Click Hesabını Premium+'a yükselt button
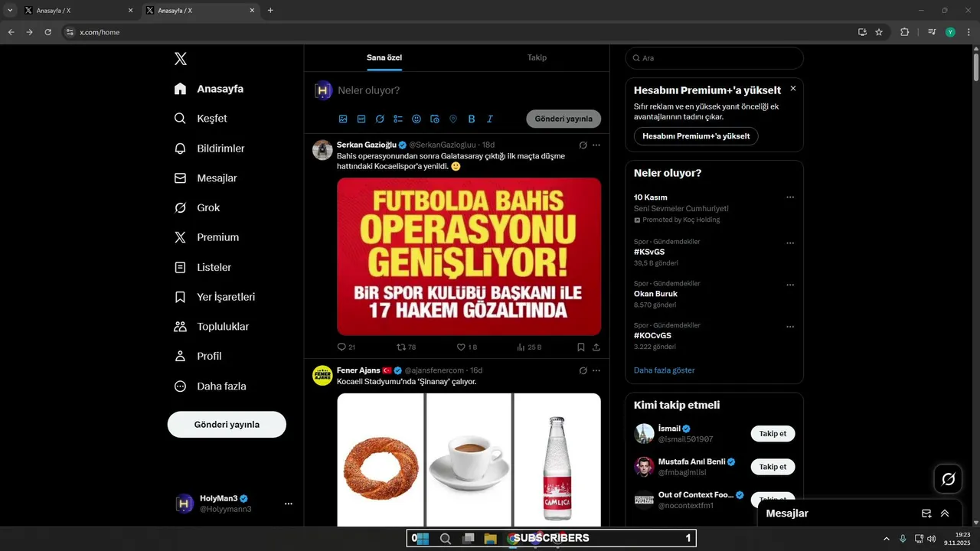The width and height of the screenshot is (980, 551). (x=696, y=136)
